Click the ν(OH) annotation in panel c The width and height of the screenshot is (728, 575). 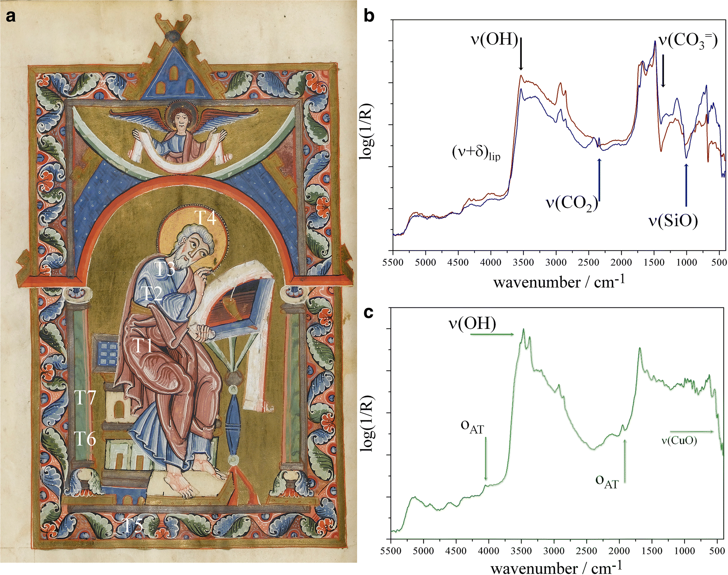pos(472,324)
